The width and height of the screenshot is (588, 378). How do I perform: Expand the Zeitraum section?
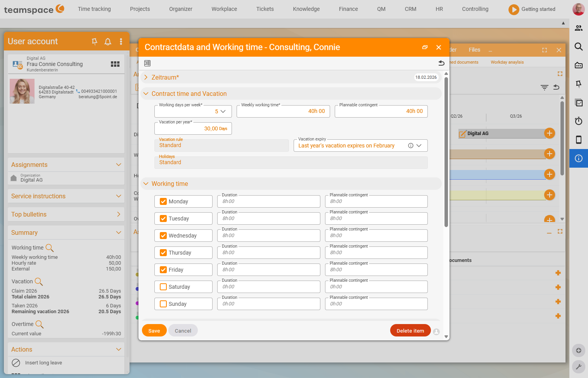146,77
